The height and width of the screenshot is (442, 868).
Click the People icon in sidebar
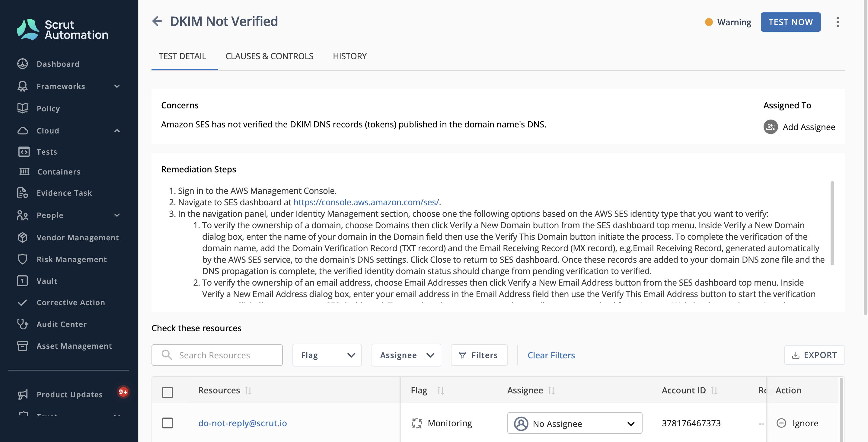coord(23,215)
